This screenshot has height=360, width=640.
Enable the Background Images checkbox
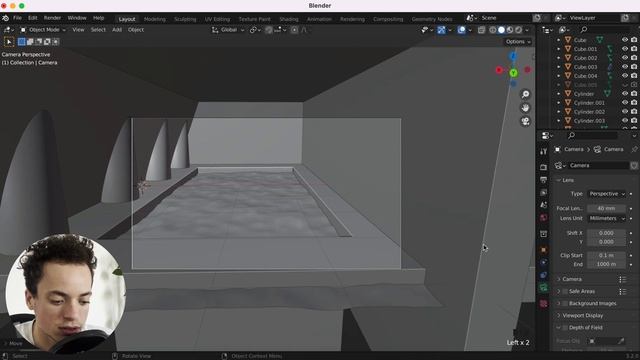point(565,304)
